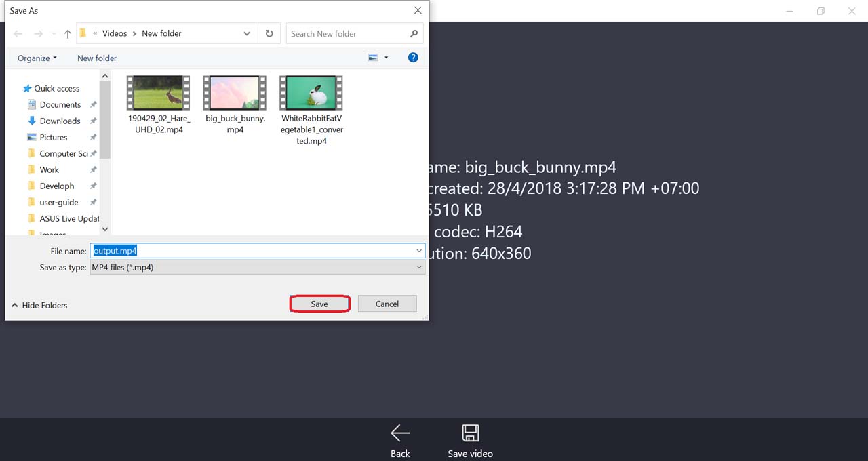This screenshot has height=461, width=868.
Task: Collapse the folder pane with Hide Folders
Action: click(39, 305)
